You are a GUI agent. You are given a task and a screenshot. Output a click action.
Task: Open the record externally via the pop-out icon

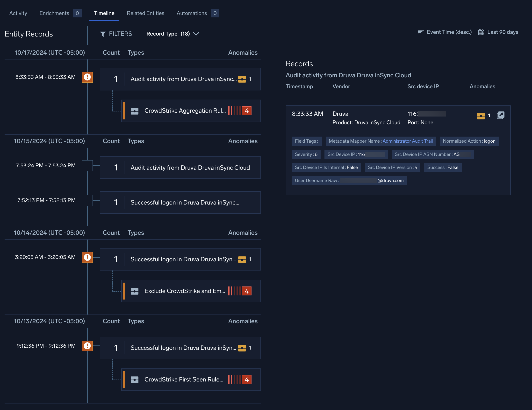(500, 115)
